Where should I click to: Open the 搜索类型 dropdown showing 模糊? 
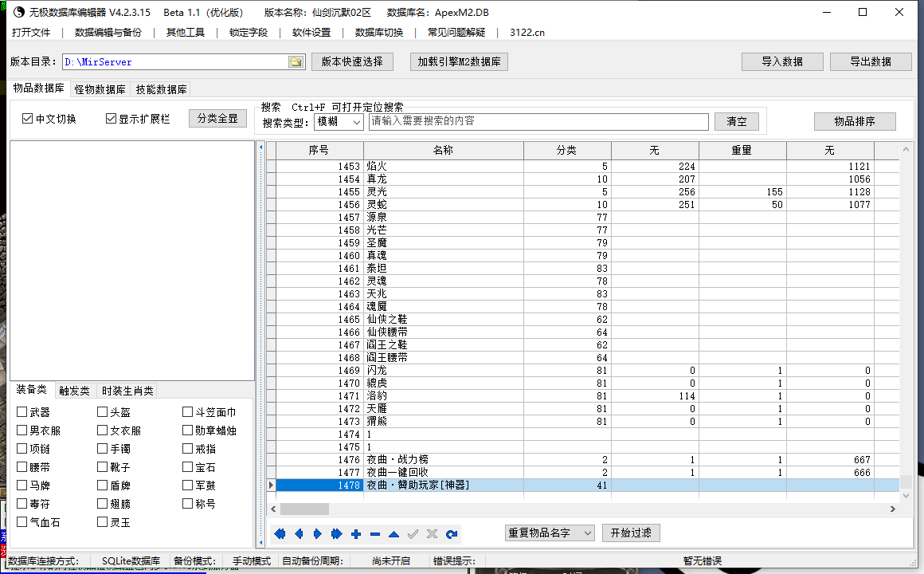pos(339,122)
